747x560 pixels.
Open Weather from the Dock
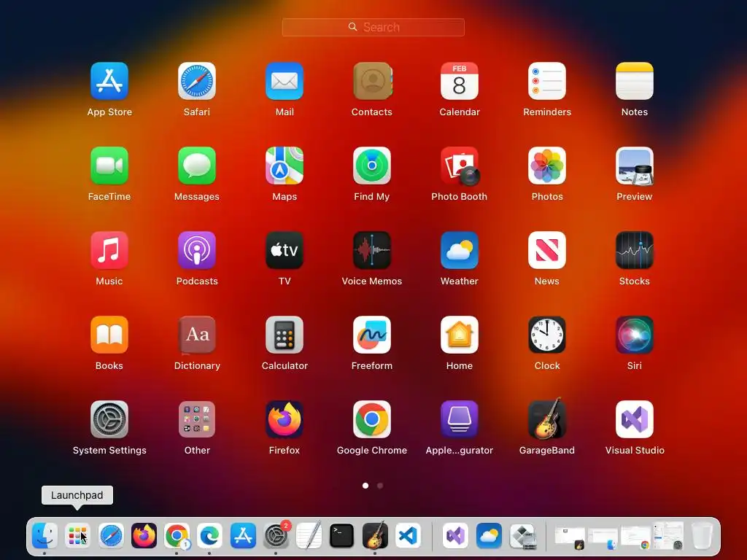(x=489, y=535)
